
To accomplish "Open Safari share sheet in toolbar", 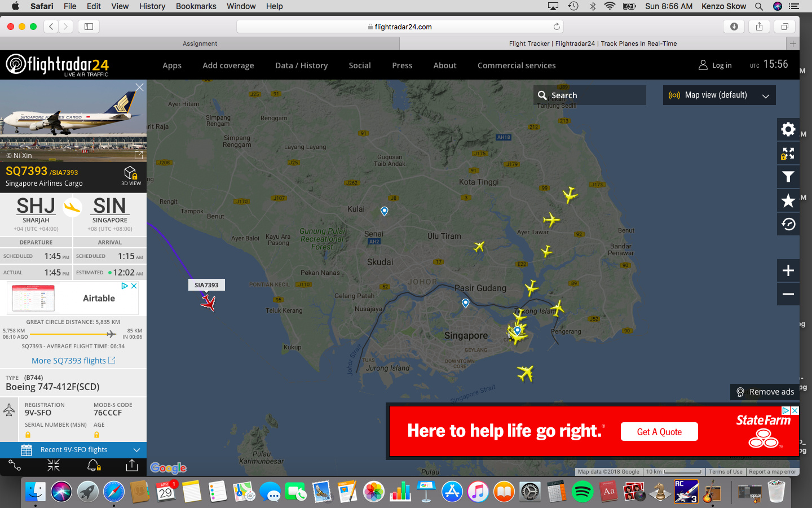I will (759, 27).
